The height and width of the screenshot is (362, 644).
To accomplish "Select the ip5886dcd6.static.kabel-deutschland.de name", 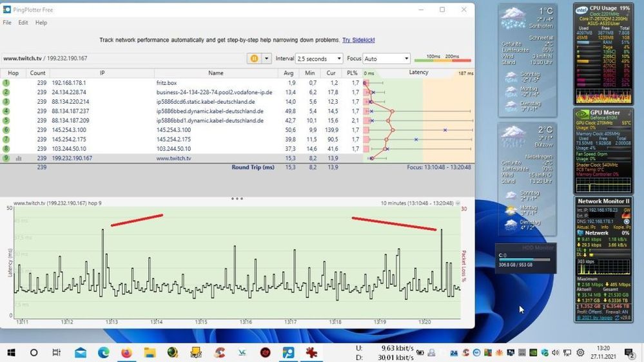I will click(x=206, y=102).
